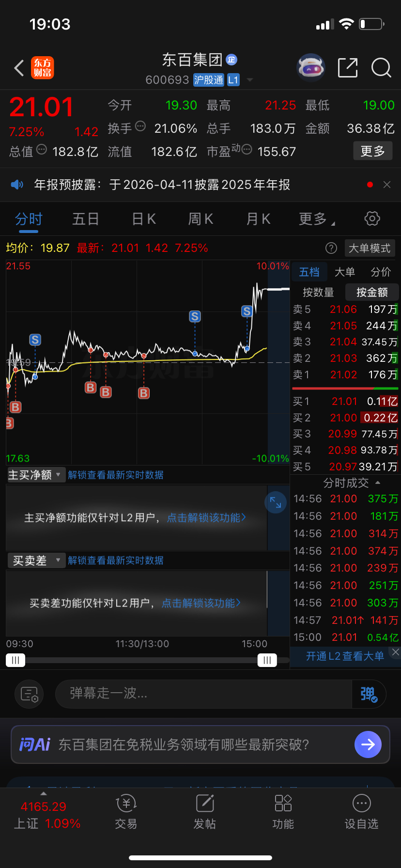Select the 大单 tab

(345, 272)
